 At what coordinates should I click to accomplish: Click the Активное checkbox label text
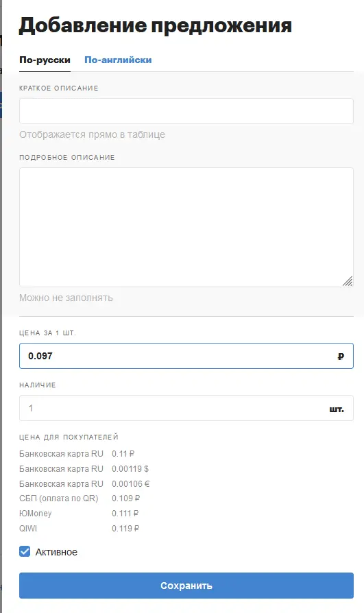coord(56,552)
